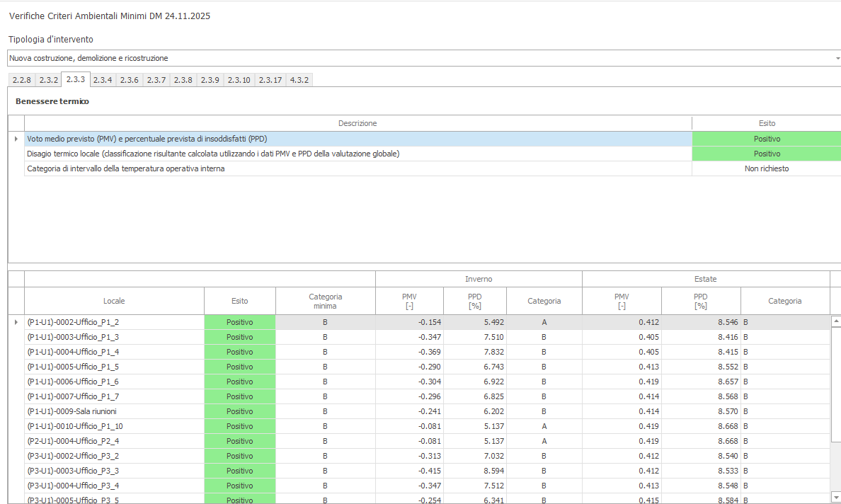Click the Inverno column group header

479,279
